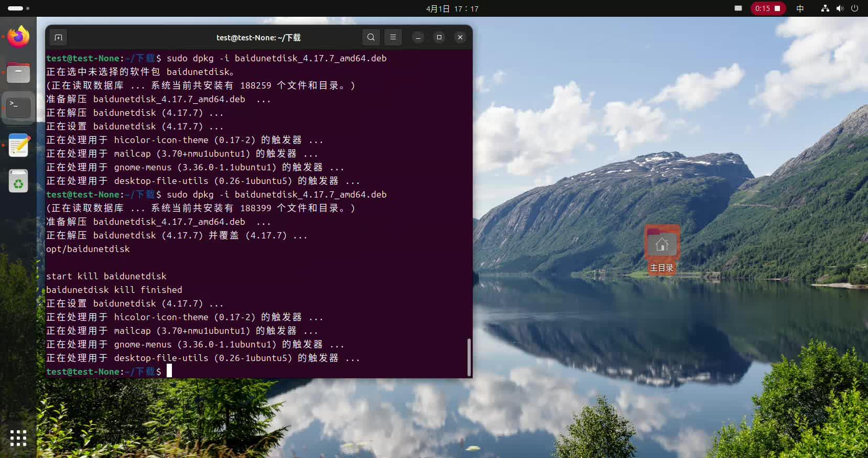Open the 4月1日 17:17 clock calendar
The width and height of the screenshot is (868, 458).
(452, 8)
